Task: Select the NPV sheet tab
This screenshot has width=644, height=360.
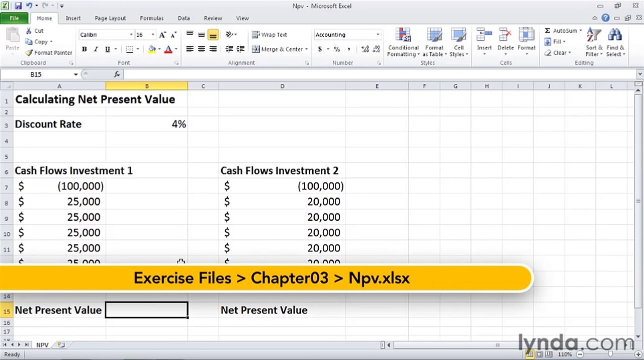Action: [x=42, y=345]
